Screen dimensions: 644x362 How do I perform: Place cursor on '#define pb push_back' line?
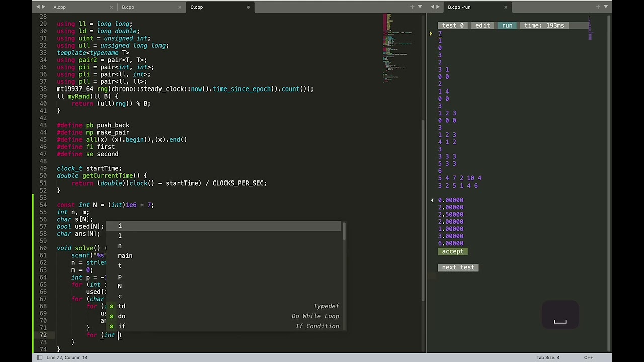93,125
